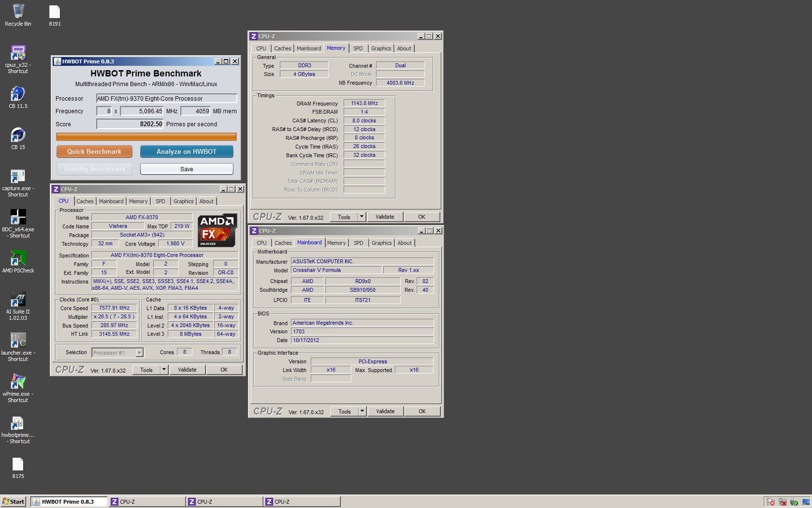Screen dimensions: 812x508
Task: Open Caches tab in CPU-Z CPU window
Action: [85, 201]
